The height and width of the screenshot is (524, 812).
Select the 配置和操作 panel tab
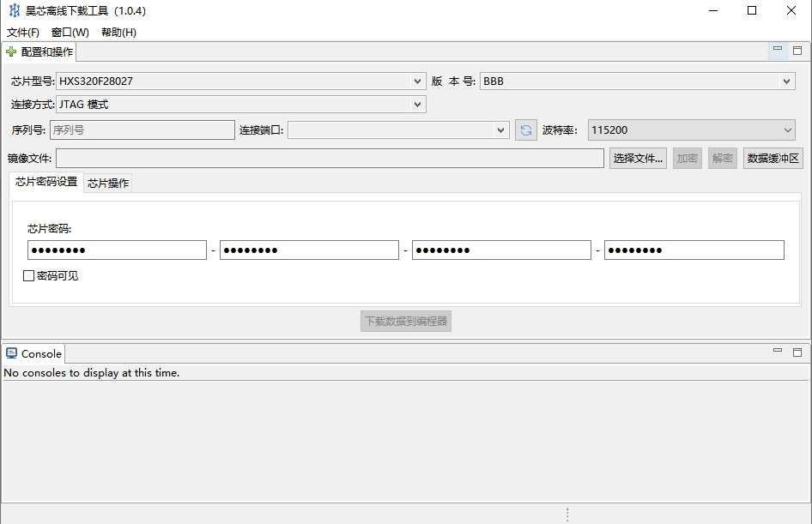[39, 51]
